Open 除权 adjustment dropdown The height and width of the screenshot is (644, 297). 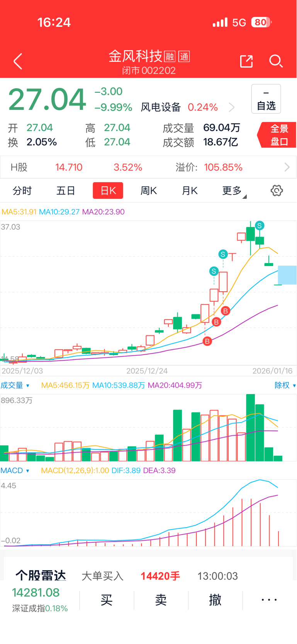(285, 385)
